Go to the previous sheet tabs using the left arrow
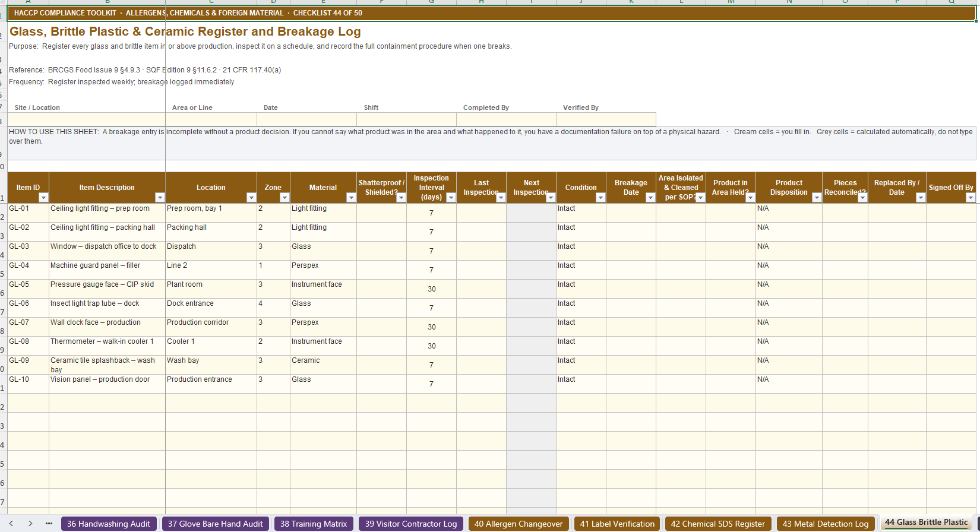The image size is (980, 532). tap(11, 524)
